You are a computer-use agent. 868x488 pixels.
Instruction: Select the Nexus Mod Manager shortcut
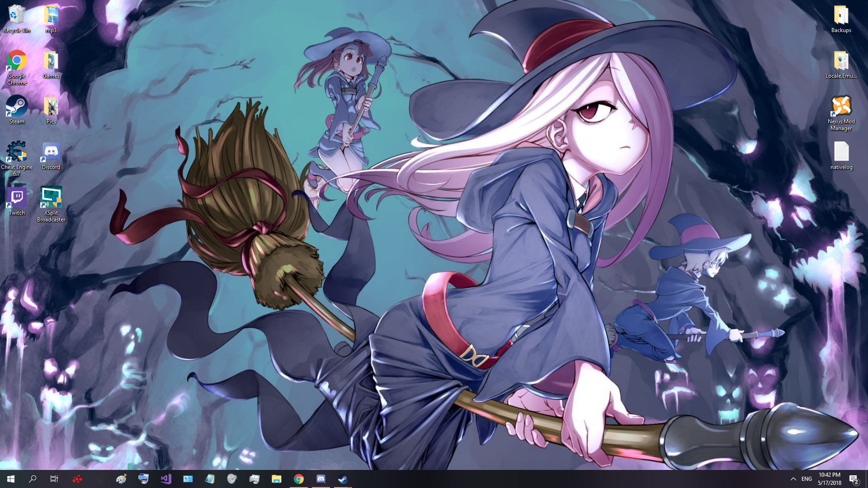tap(841, 113)
